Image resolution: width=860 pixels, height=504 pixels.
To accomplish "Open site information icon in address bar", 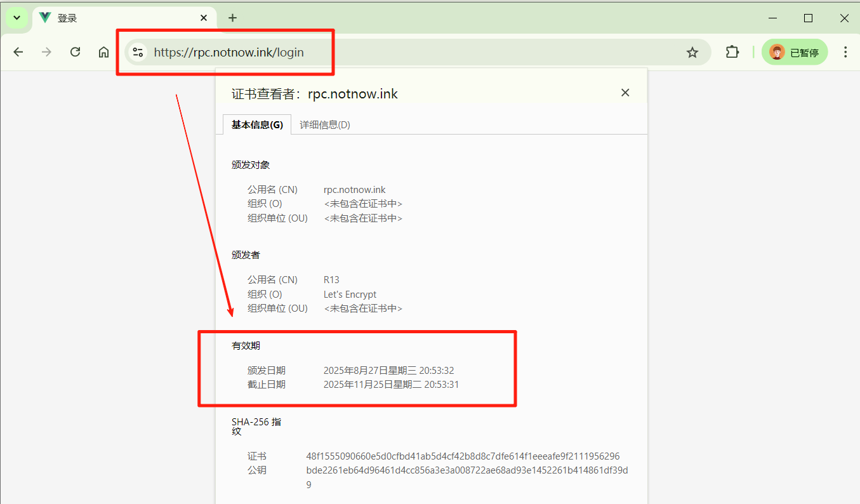I will [x=138, y=52].
